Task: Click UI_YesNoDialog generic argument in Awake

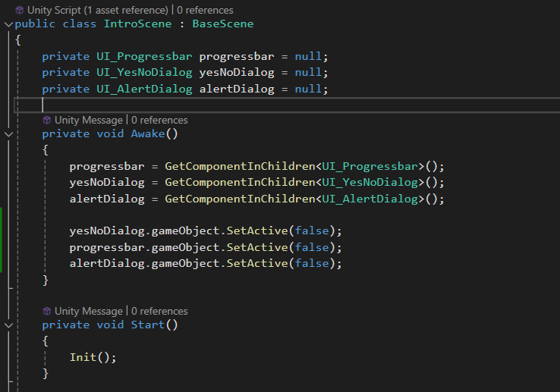Action: click(x=370, y=183)
